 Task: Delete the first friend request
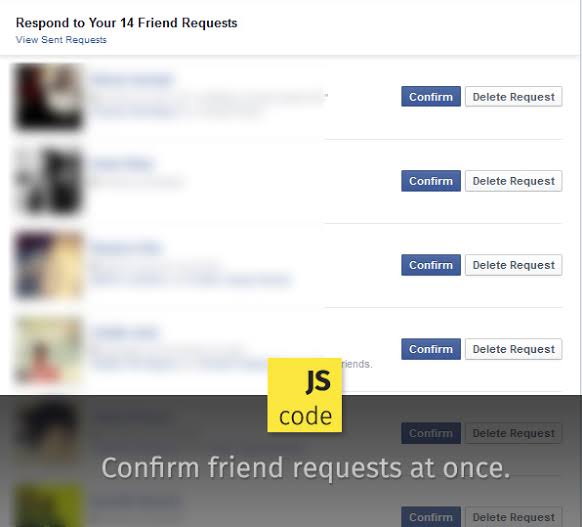(x=514, y=96)
